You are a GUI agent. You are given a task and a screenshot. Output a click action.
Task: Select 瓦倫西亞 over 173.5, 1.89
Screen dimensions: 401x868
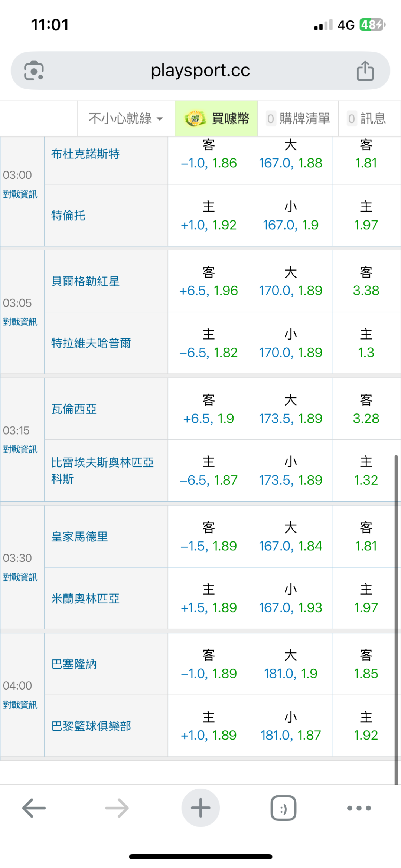pyautogui.click(x=291, y=418)
